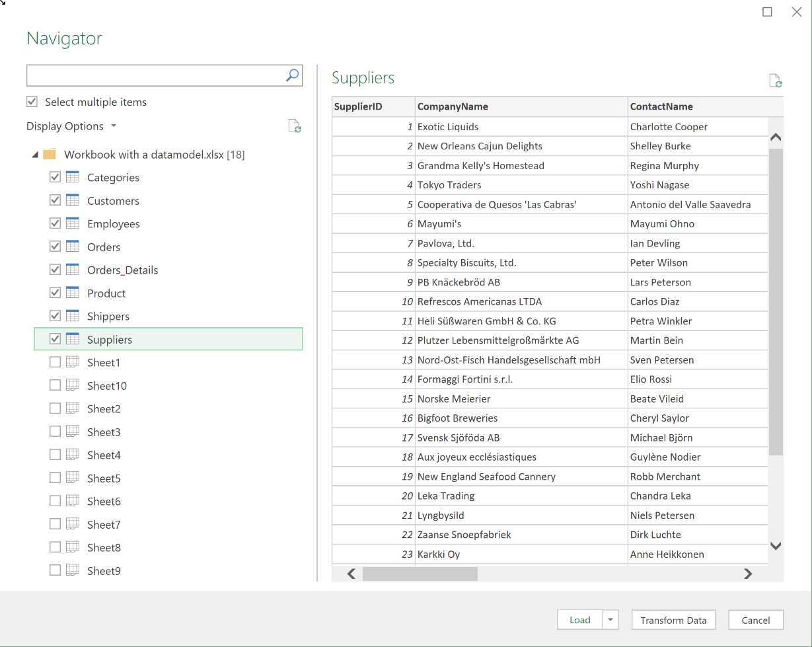Uncheck the Shippers table checkbox
The image size is (812, 647).
55,316
